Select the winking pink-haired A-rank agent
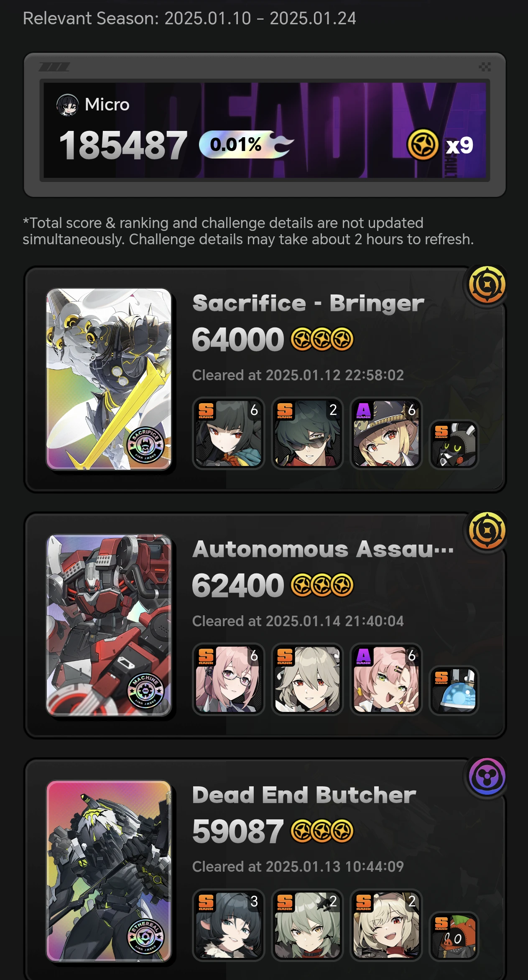 click(x=386, y=679)
